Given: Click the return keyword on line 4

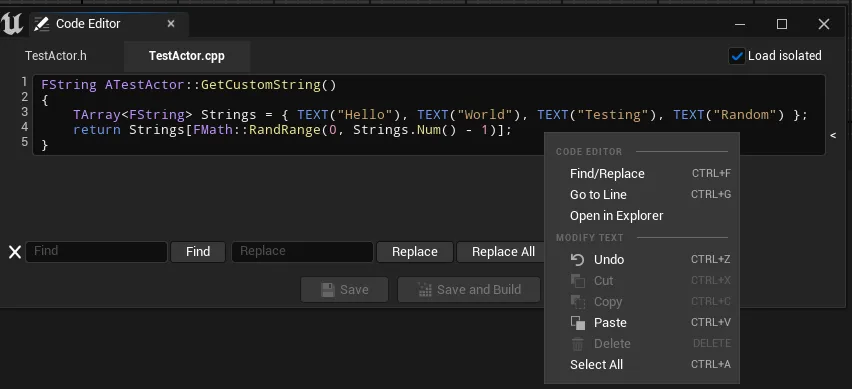Looking at the screenshot, I should tap(97, 130).
